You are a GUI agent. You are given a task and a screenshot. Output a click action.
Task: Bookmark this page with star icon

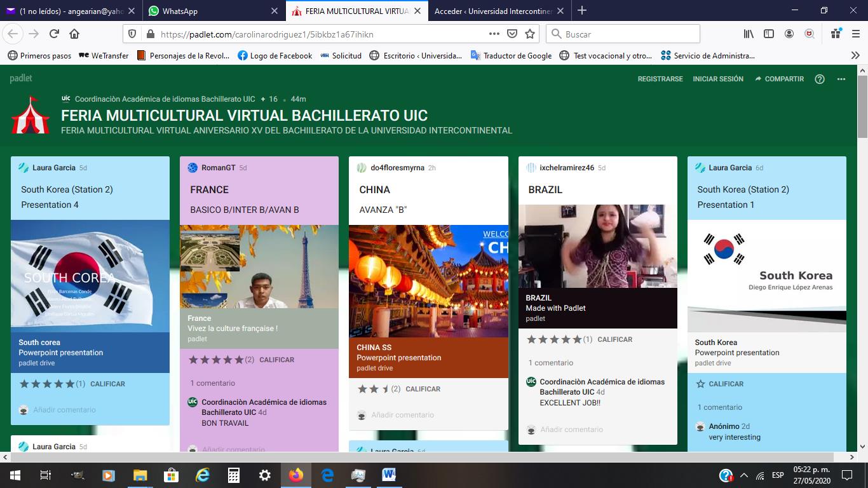tap(530, 34)
